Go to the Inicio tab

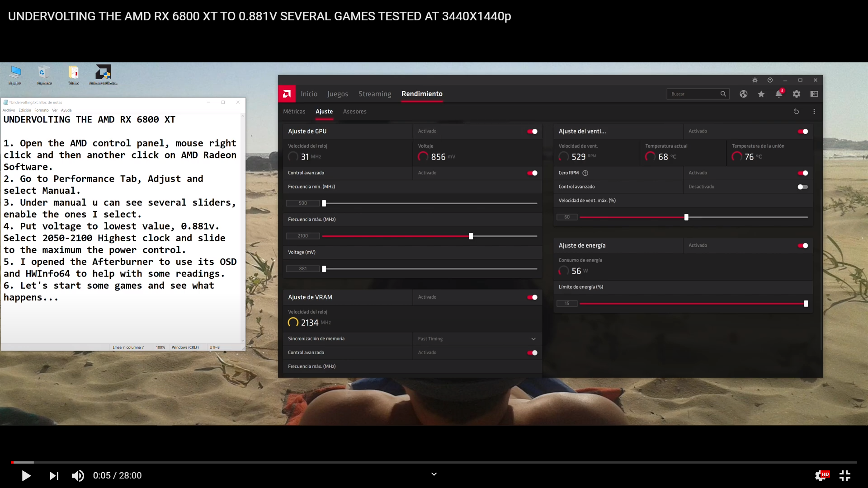coord(309,94)
